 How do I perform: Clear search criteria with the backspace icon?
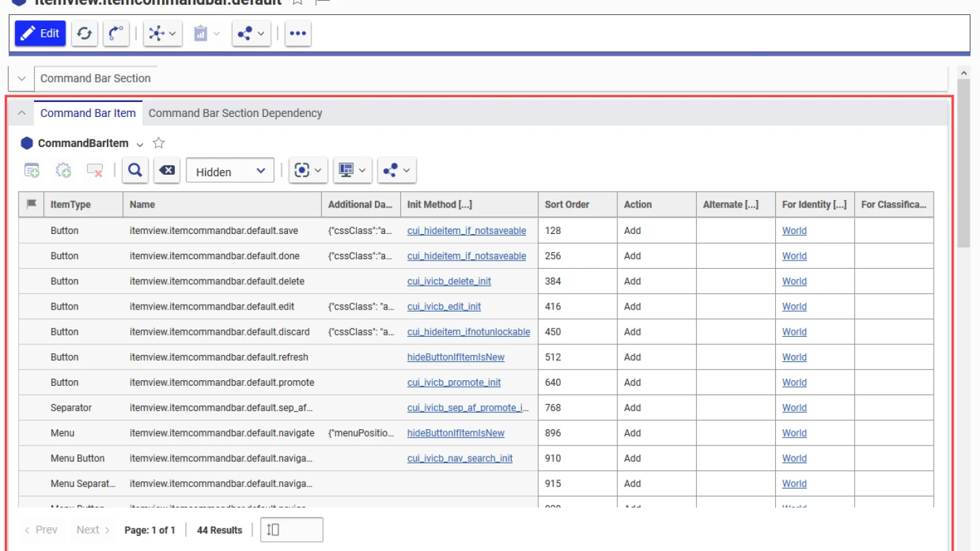tap(167, 171)
